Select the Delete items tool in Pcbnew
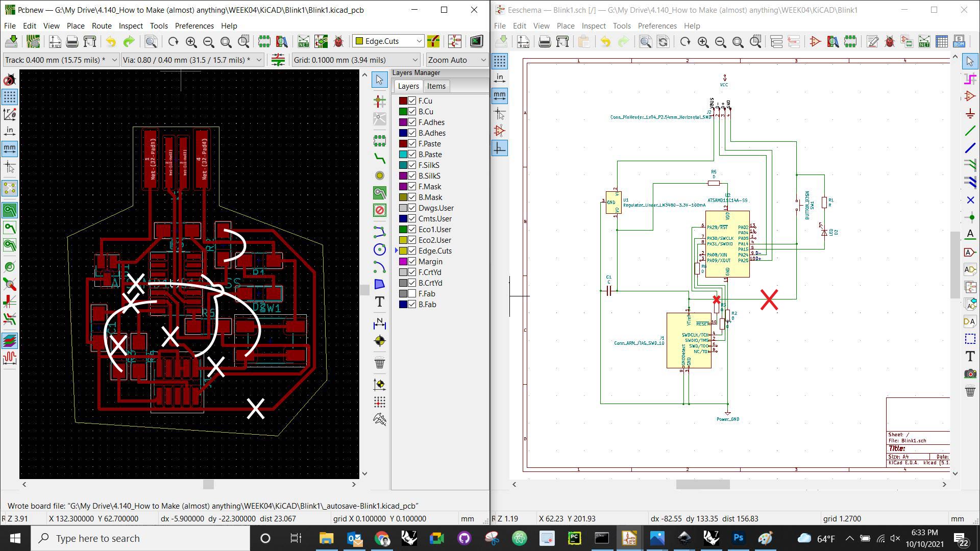The image size is (980, 551). coord(379,363)
